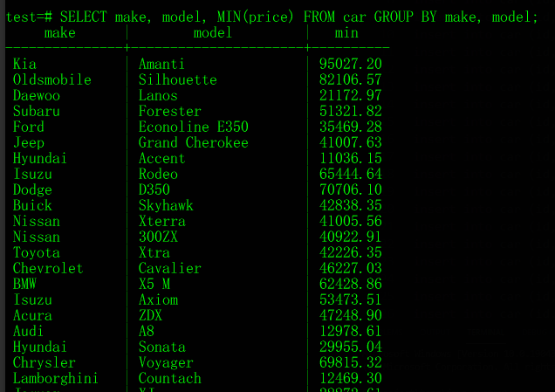
Task: Click the 'Toyota' make cell
Action: pyautogui.click(x=37, y=252)
